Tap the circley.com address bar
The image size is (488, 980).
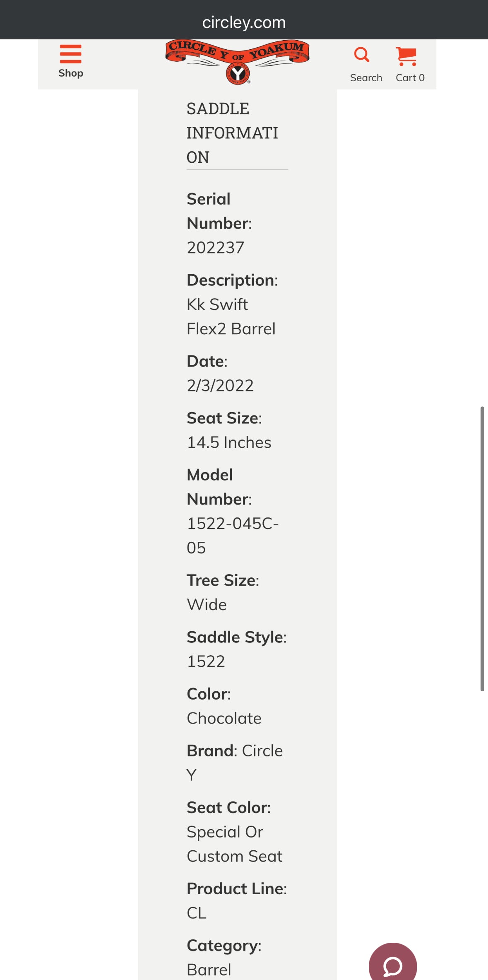[244, 22]
